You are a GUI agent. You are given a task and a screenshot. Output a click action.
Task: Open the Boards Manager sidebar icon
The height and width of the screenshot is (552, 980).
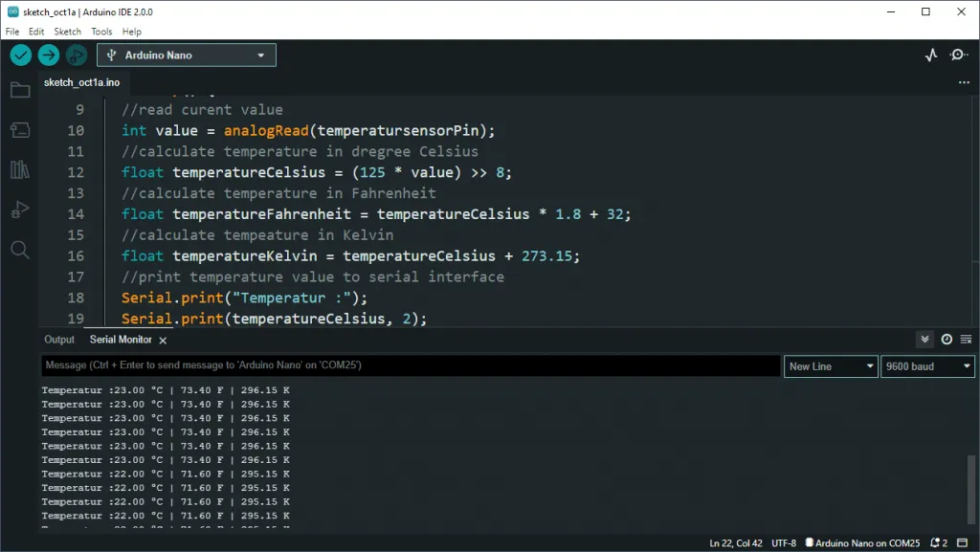point(19,130)
